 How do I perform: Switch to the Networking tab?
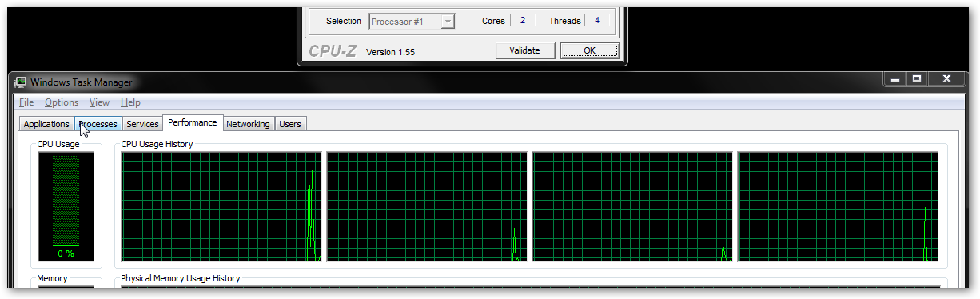(x=248, y=124)
